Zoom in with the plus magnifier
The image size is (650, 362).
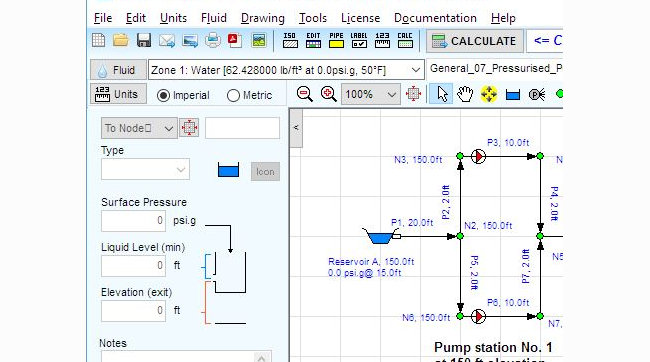click(x=329, y=95)
